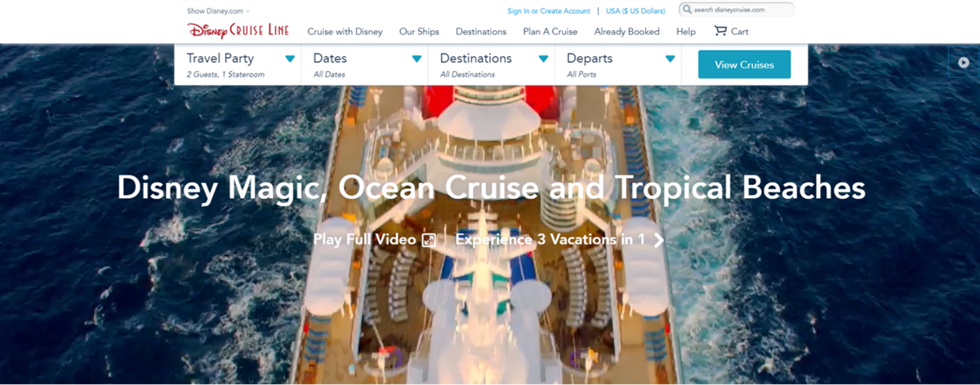The width and height of the screenshot is (980, 385).
Task: Click the search magnifier icon
Action: click(x=687, y=10)
